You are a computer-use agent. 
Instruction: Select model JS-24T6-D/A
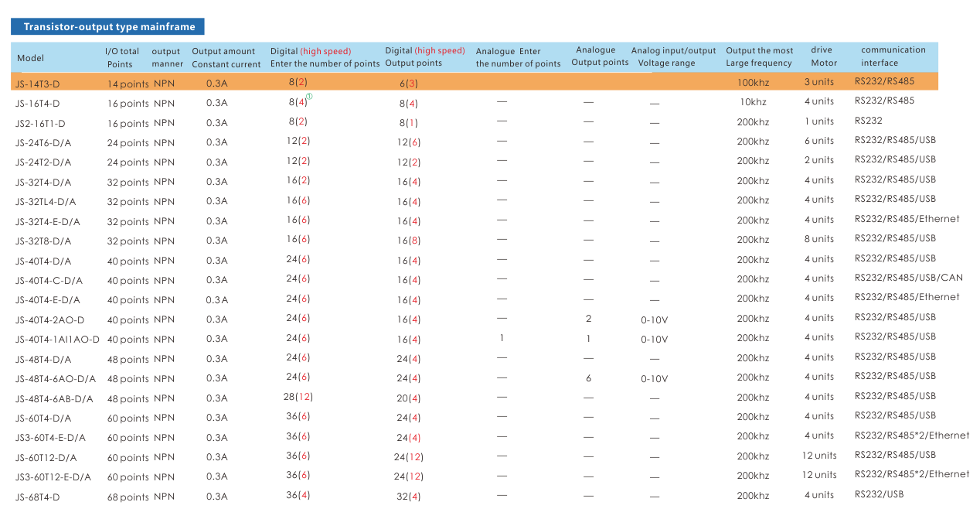pyautogui.click(x=43, y=143)
